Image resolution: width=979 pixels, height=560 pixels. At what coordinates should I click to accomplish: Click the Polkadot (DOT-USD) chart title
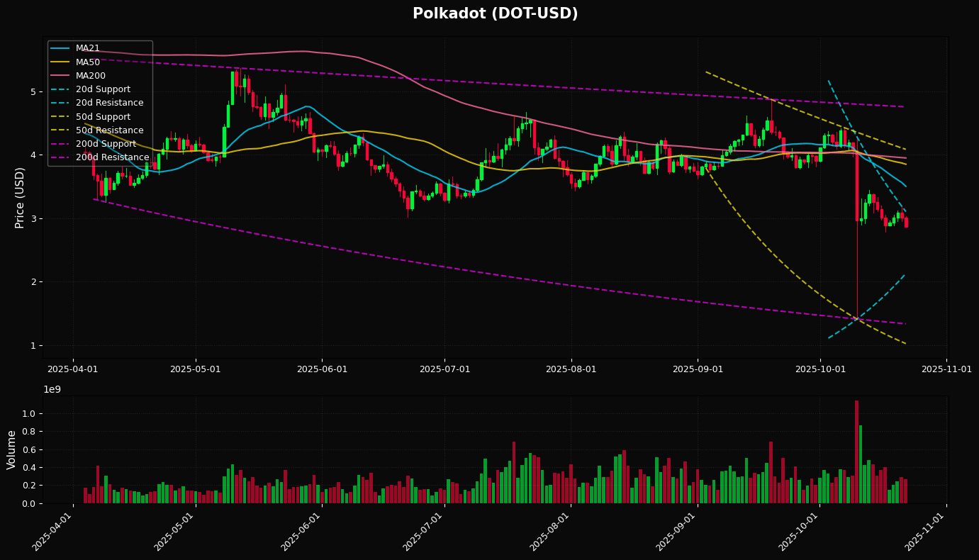pyautogui.click(x=495, y=14)
